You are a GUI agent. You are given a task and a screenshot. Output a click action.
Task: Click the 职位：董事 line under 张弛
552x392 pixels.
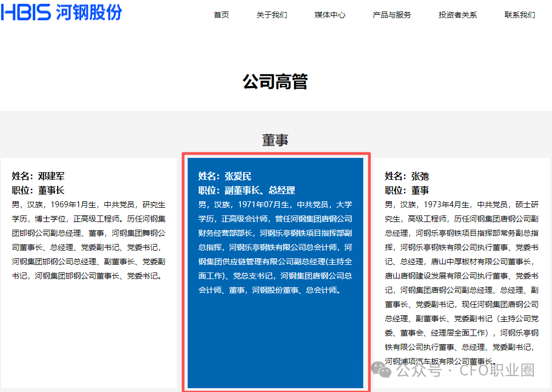(407, 190)
